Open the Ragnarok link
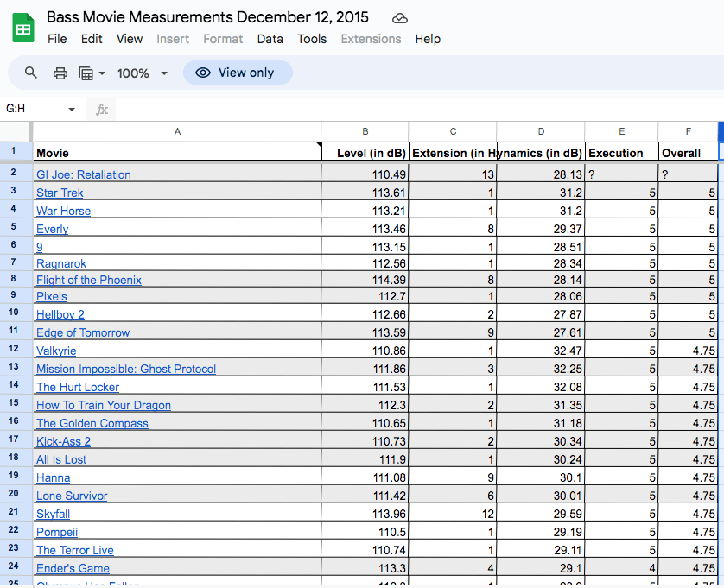This screenshot has width=724, height=588. tap(61, 263)
